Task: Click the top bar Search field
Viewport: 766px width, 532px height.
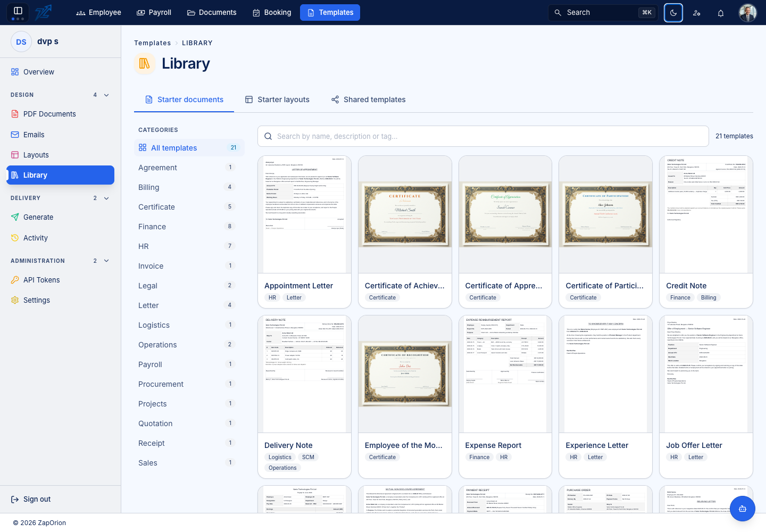Action: click(x=603, y=12)
